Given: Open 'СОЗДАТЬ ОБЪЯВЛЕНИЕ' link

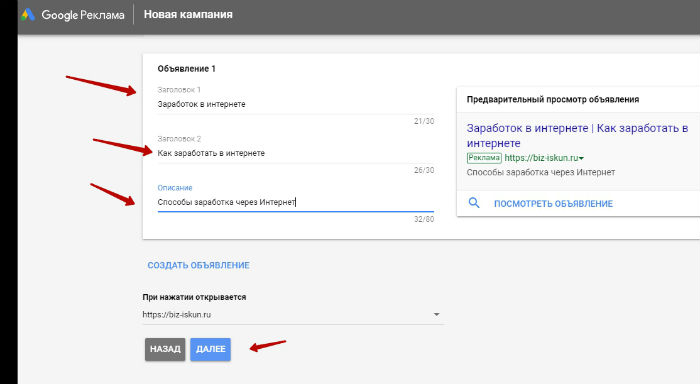Looking at the screenshot, I should coord(198,265).
